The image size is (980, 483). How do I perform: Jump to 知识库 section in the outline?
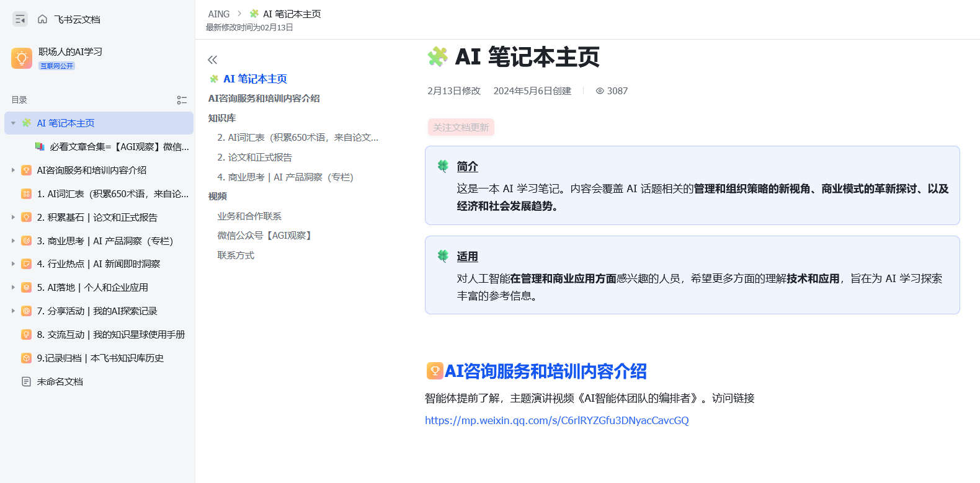222,118
